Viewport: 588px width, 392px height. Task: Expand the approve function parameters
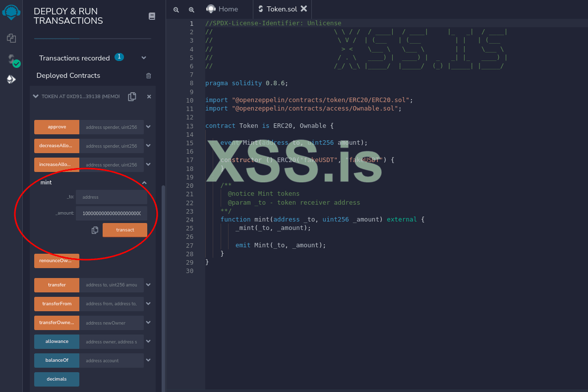point(148,127)
